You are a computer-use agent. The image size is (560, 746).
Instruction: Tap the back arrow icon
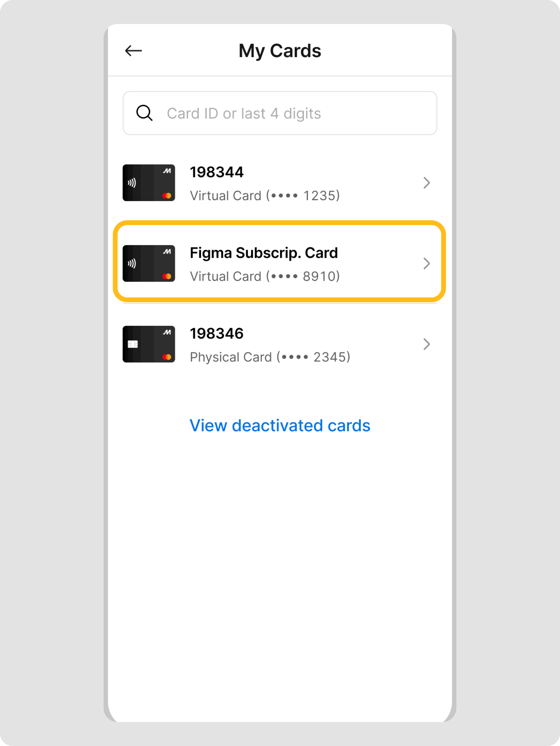[x=134, y=51]
